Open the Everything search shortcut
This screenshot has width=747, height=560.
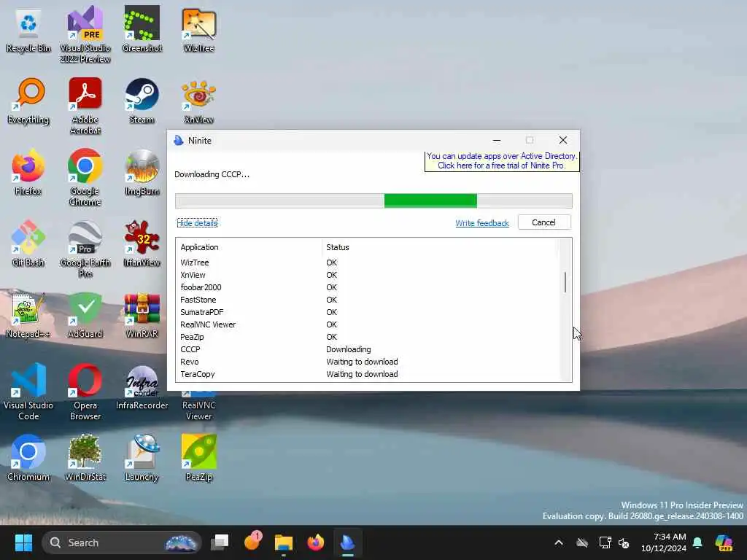[28, 101]
